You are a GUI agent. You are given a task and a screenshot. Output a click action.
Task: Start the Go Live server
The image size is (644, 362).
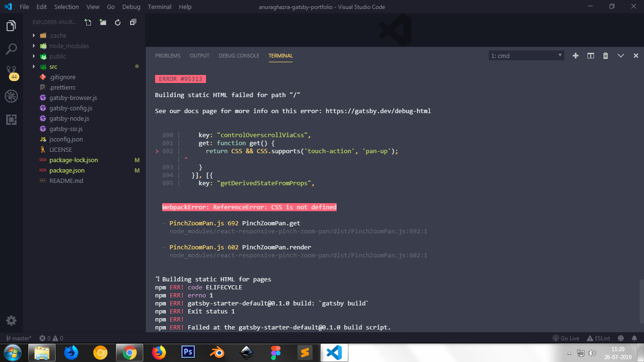tap(566, 338)
